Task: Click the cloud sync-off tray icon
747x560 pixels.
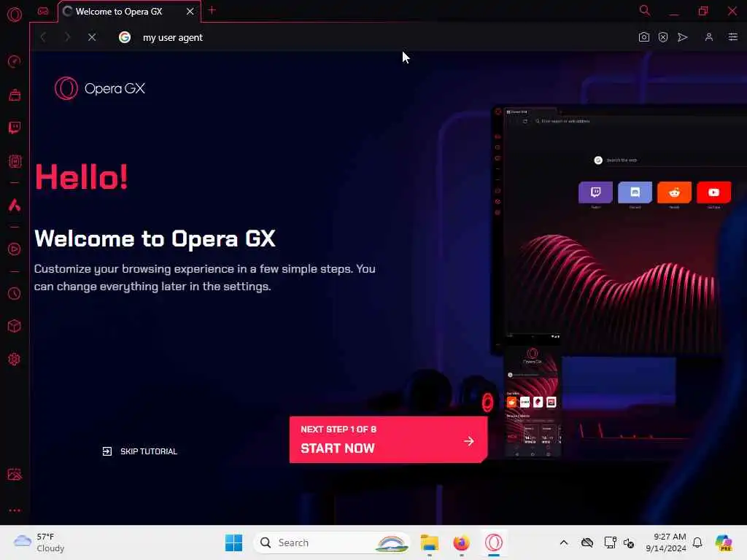Action: pyautogui.click(x=587, y=542)
